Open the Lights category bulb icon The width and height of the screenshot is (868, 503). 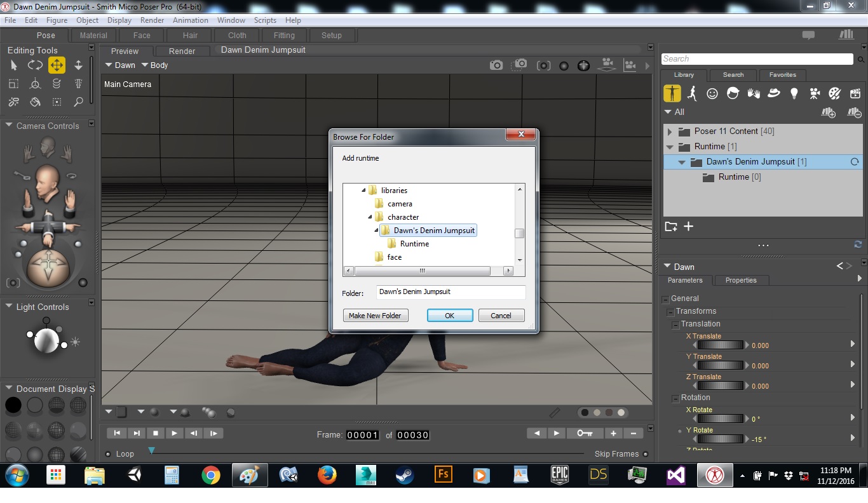(x=794, y=93)
